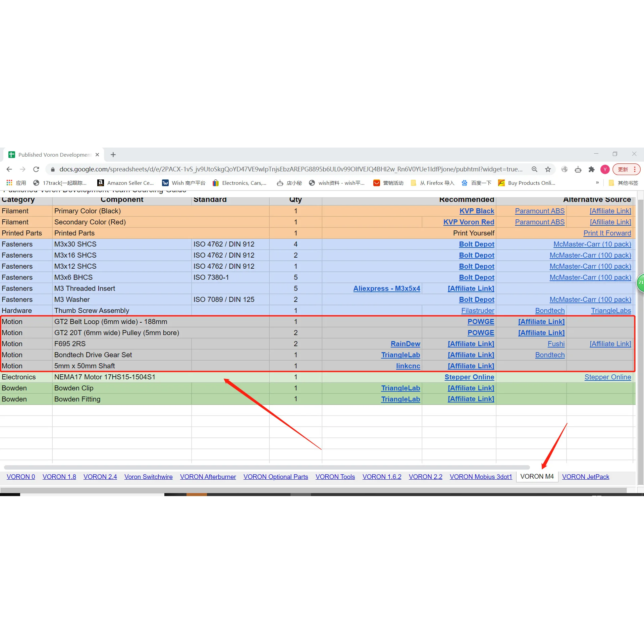This screenshot has height=644, width=644.
Task: Click the browser reload icon
Action: click(36, 169)
